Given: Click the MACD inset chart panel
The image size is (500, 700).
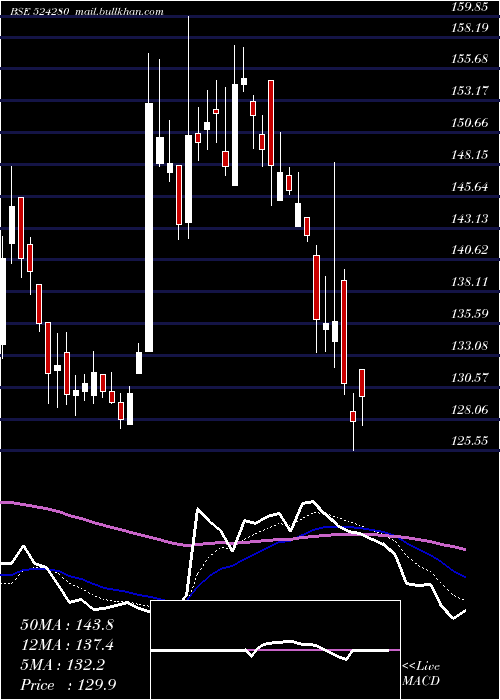Looking at the screenshot, I should (275, 650).
